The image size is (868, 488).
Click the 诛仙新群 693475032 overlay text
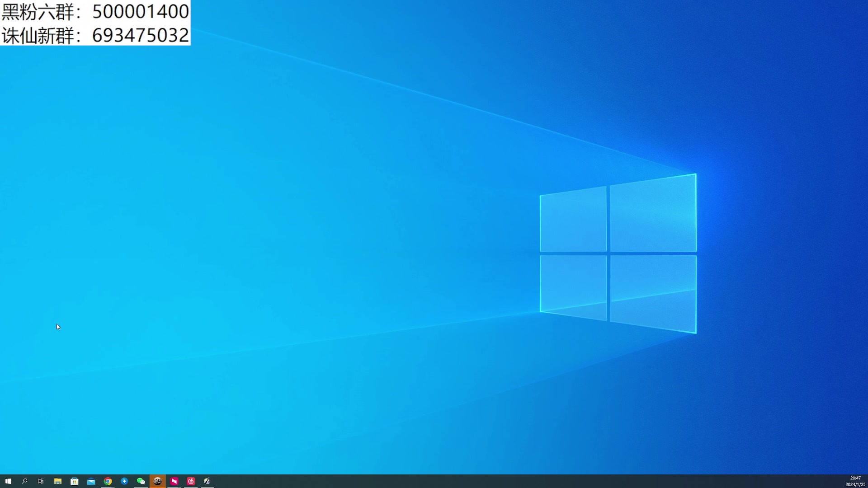point(95,35)
